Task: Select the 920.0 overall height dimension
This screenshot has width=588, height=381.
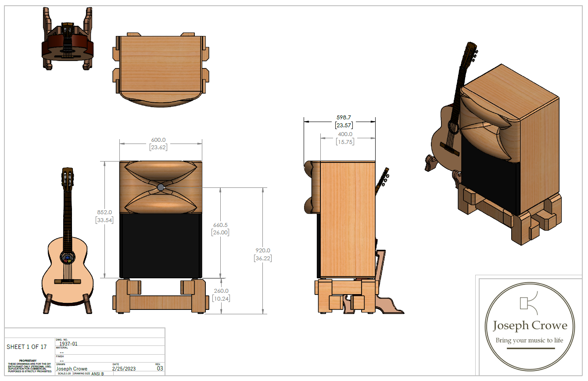Action: click(262, 250)
